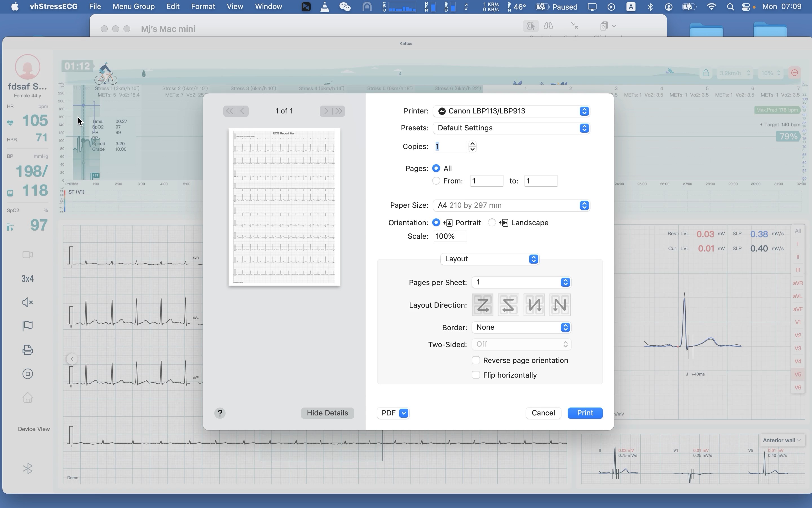Open the Window menu

click(x=268, y=7)
